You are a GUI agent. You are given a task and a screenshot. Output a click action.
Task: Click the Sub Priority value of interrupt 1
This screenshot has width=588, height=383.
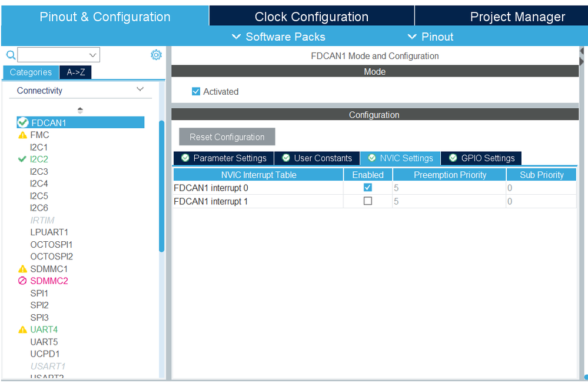point(542,201)
